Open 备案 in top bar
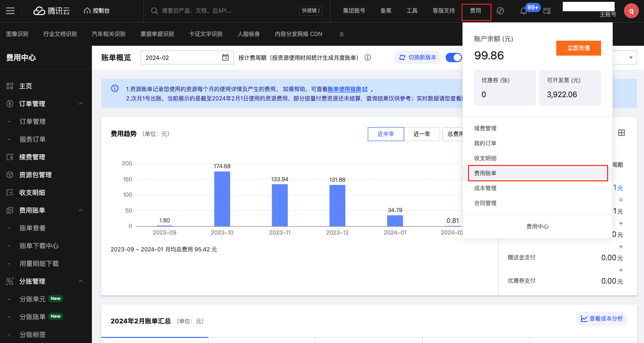This screenshot has width=644, height=343. click(386, 11)
